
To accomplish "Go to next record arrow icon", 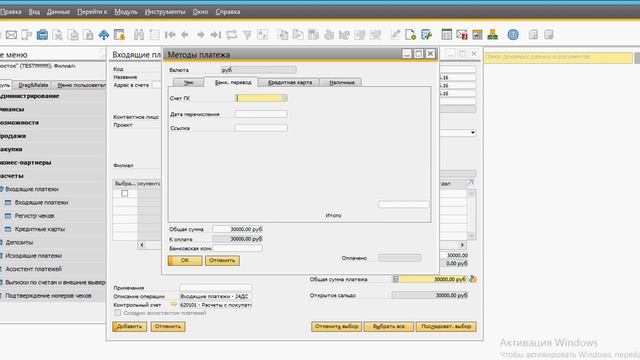I will (200, 35).
